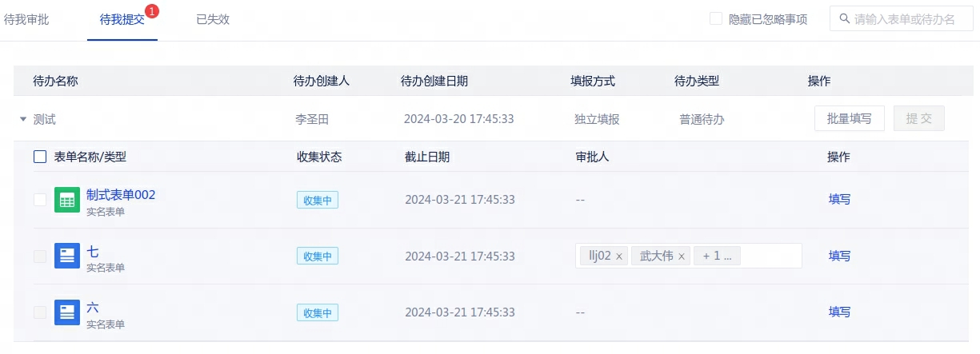Click 填写 for 制式表单002

[839, 200]
